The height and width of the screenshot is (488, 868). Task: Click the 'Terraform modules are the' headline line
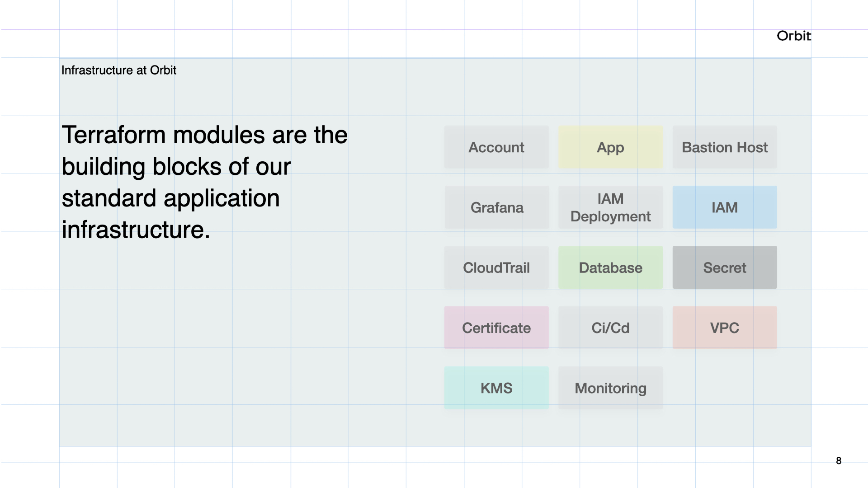pyautogui.click(x=204, y=135)
